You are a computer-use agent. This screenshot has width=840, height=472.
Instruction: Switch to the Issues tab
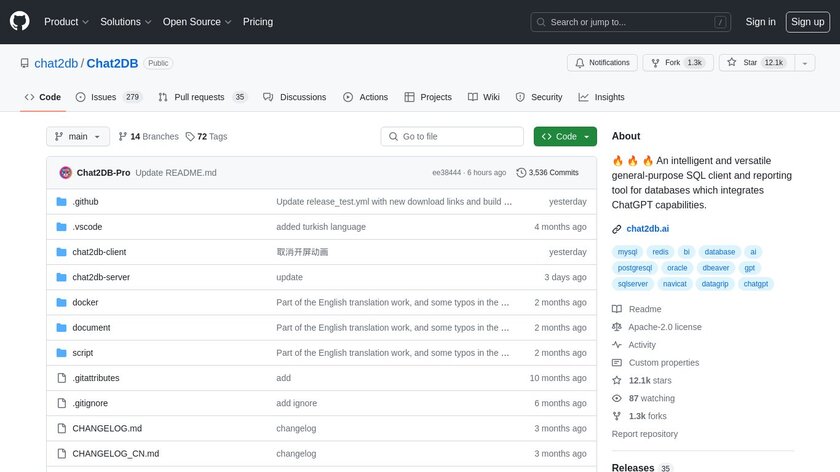click(103, 97)
